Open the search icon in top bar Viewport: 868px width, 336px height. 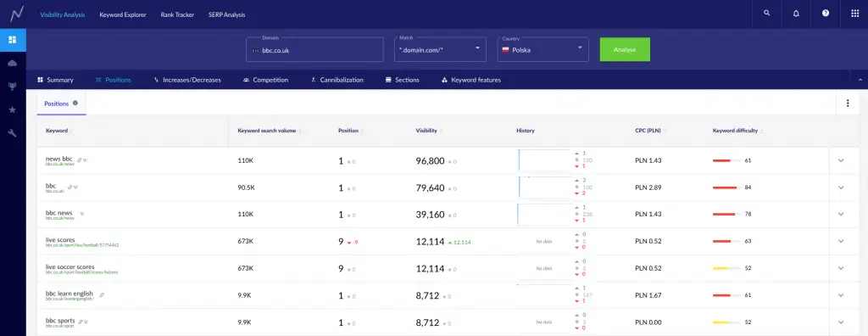[766, 14]
